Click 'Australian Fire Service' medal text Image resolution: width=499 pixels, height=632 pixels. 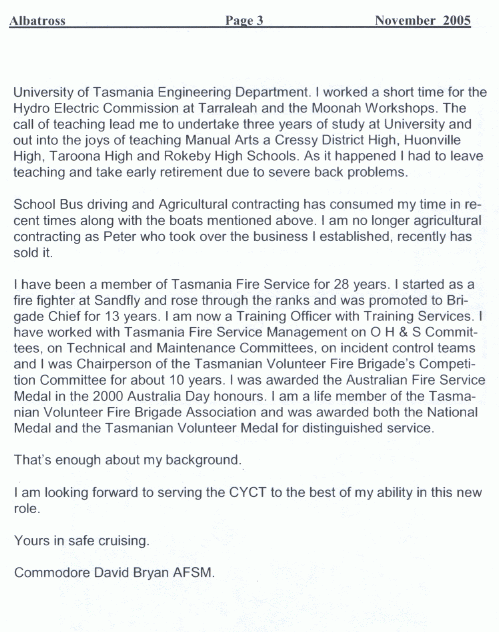click(x=416, y=380)
